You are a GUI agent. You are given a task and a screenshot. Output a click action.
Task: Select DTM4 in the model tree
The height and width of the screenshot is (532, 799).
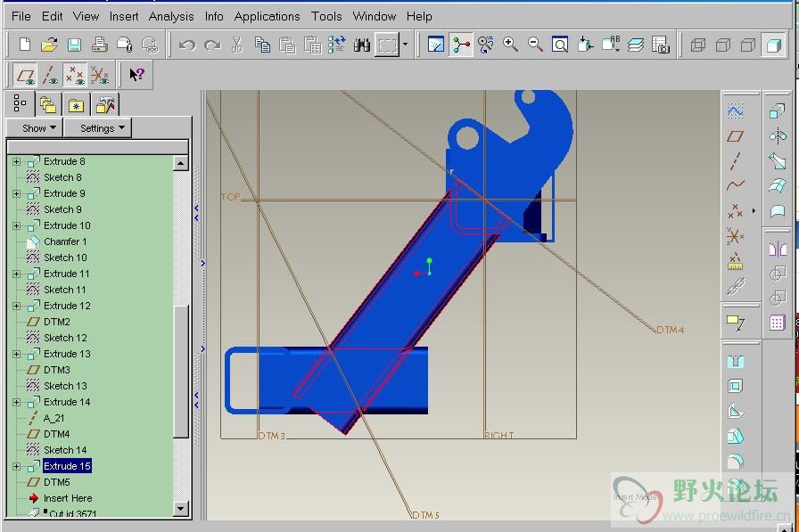[x=56, y=434]
